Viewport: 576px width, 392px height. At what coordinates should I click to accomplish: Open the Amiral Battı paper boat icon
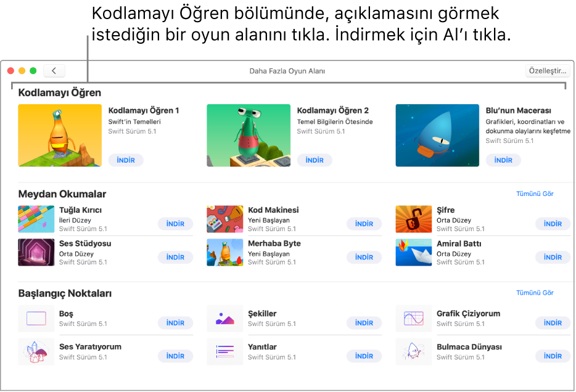click(x=414, y=252)
